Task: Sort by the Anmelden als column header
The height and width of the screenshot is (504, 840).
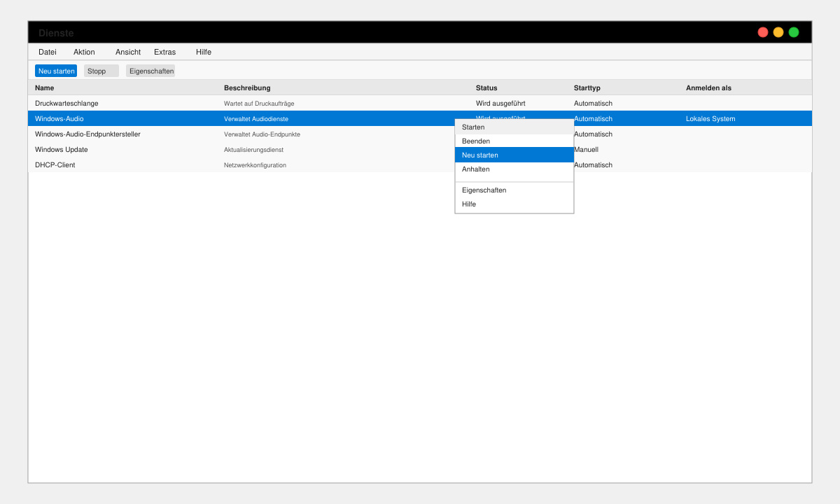Action: [x=708, y=87]
